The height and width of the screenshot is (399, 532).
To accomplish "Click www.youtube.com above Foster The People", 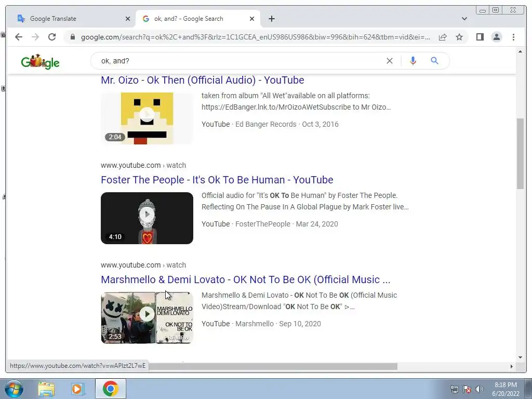I will click(130, 165).
